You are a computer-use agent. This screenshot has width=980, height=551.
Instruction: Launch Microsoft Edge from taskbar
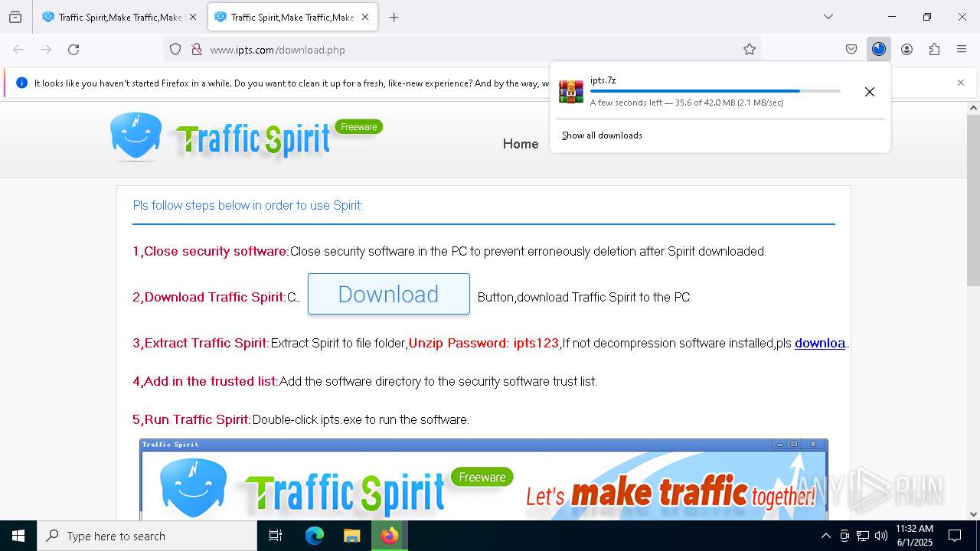[315, 536]
